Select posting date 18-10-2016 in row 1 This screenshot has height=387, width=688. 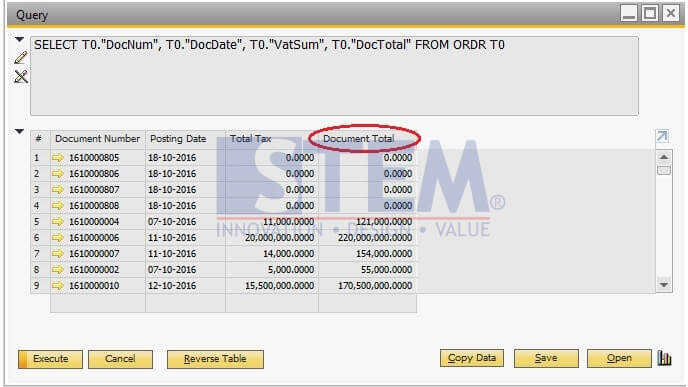[185, 158]
